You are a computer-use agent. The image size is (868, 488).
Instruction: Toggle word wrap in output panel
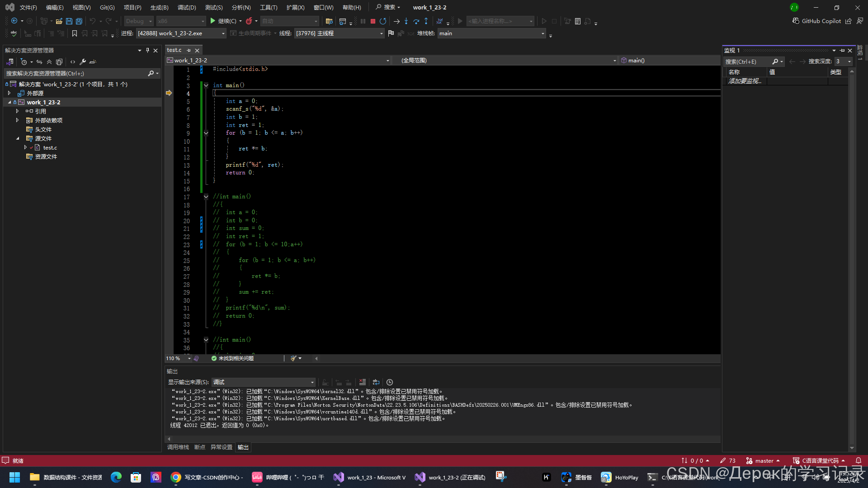tap(376, 382)
